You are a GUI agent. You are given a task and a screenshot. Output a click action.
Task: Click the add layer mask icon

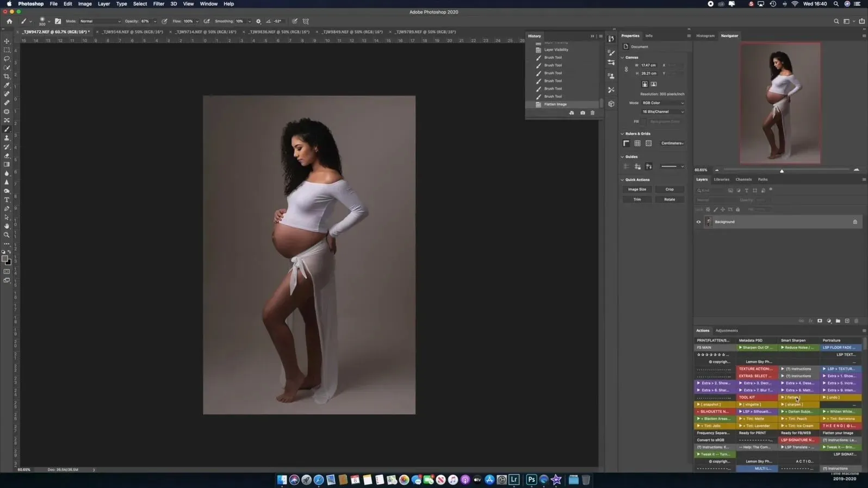click(x=820, y=321)
